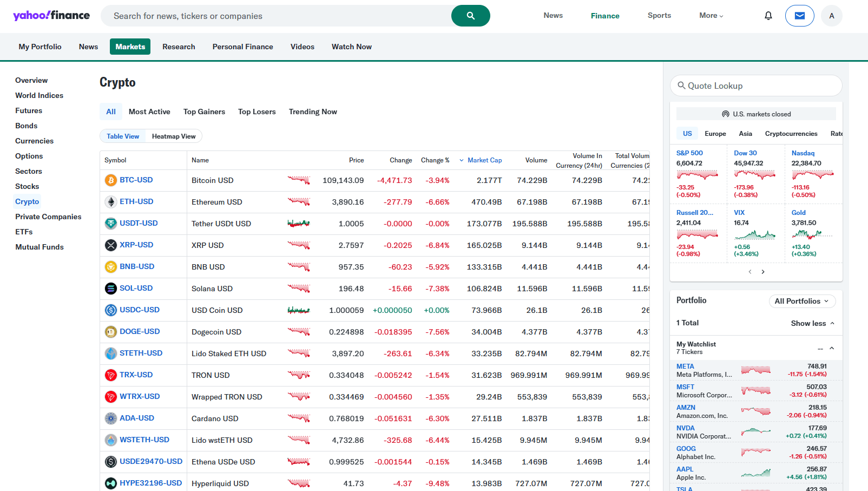Click the green search magnifier button
Image resolution: width=868 pixels, height=491 pixels.
(470, 16)
